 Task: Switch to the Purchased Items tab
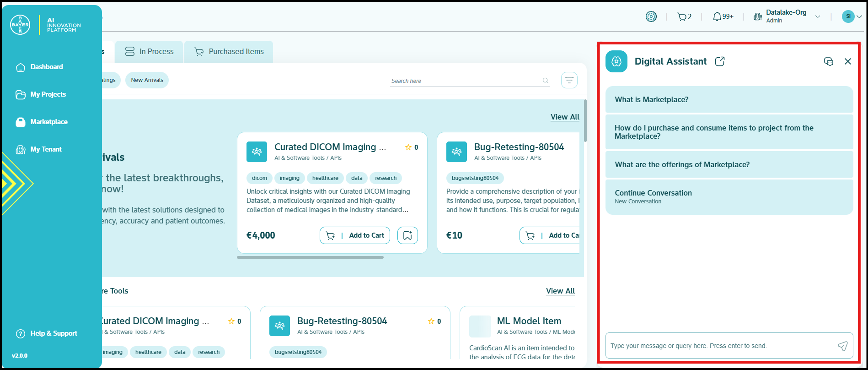tap(229, 52)
